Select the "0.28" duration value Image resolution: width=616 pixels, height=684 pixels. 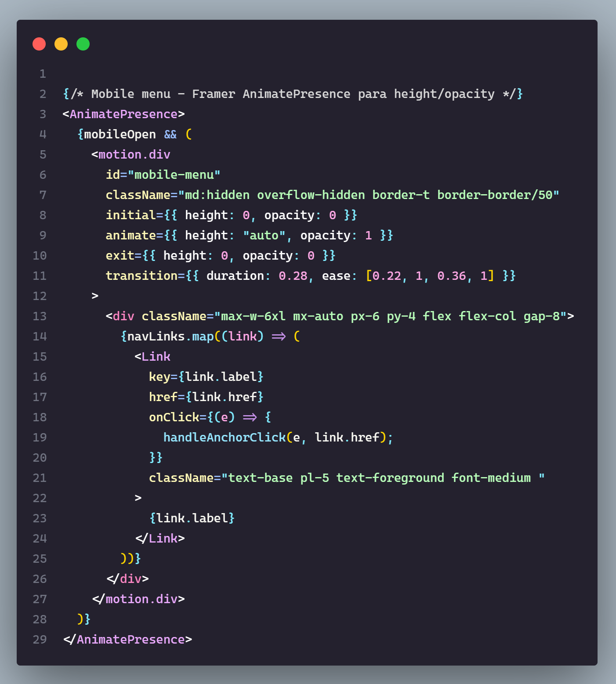(x=293, y=276)
